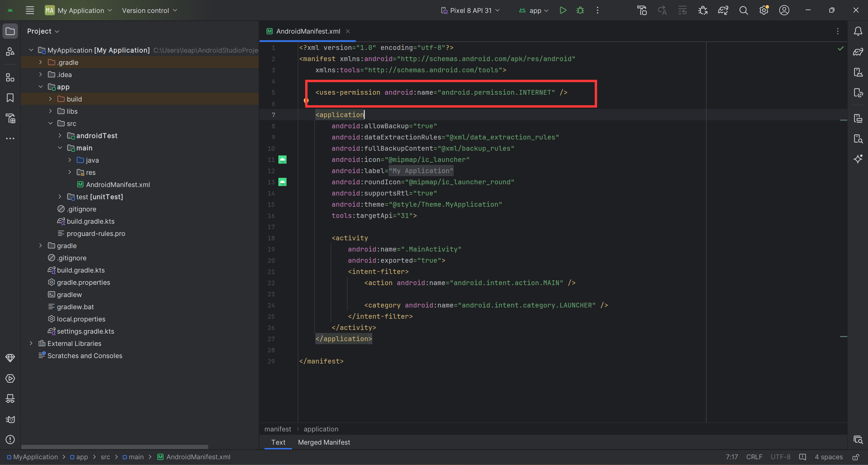868x465 pixels.
Task: Open the Version control menu
Action: tap(149, 11)
